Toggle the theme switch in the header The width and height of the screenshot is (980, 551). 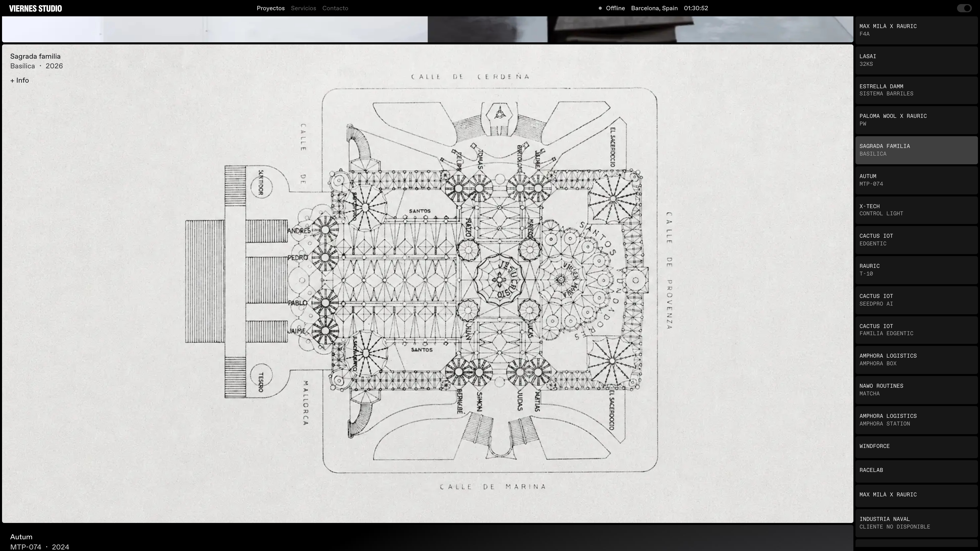point(964,8)
